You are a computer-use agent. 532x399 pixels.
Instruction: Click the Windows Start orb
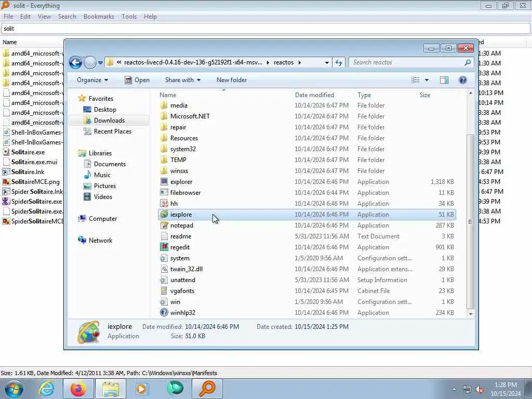pyautogui.click(x=14, y=389)
